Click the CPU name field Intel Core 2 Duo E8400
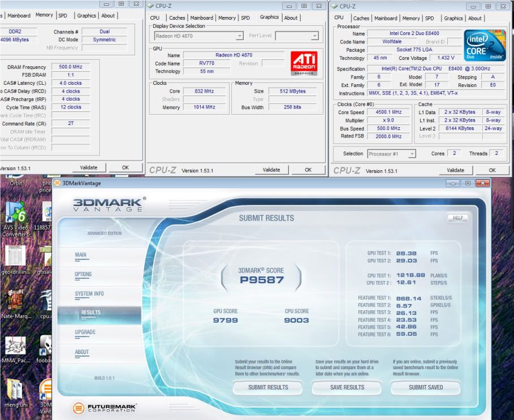514x420 pixels. [414, 33]
